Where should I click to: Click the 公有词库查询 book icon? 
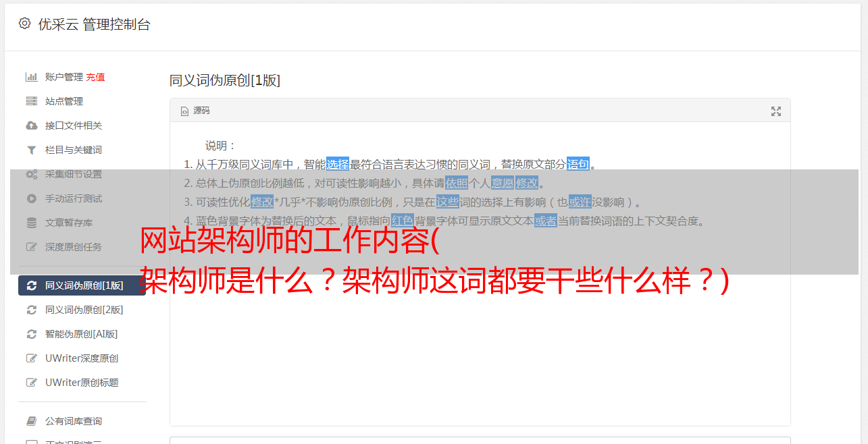coord(31,421)
